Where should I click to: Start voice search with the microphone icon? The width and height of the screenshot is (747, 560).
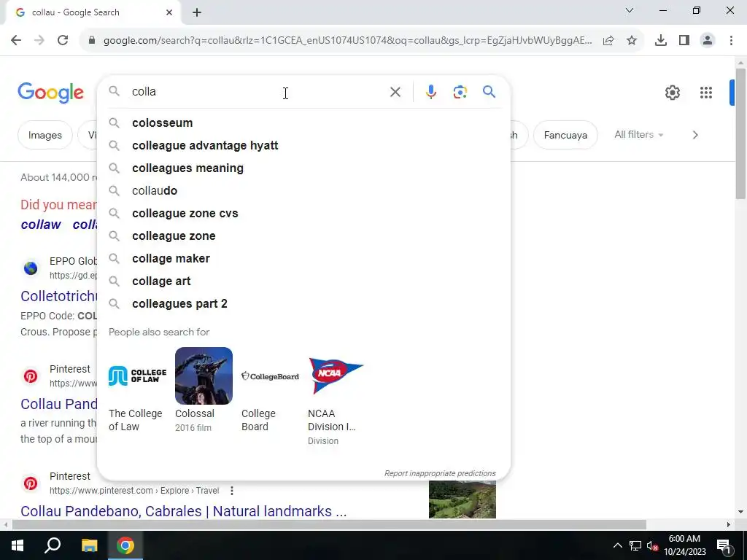click(430, 92)
